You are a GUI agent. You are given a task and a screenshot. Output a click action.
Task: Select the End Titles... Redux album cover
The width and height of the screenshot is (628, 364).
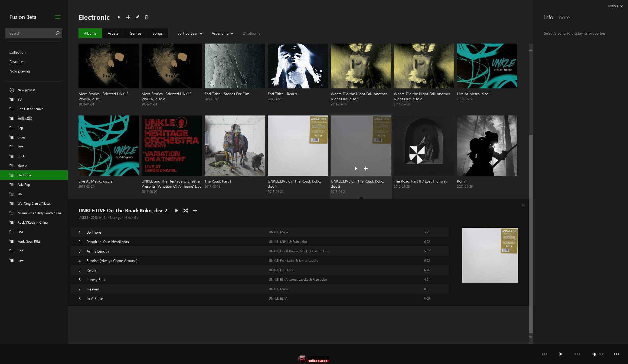[298, 66]
